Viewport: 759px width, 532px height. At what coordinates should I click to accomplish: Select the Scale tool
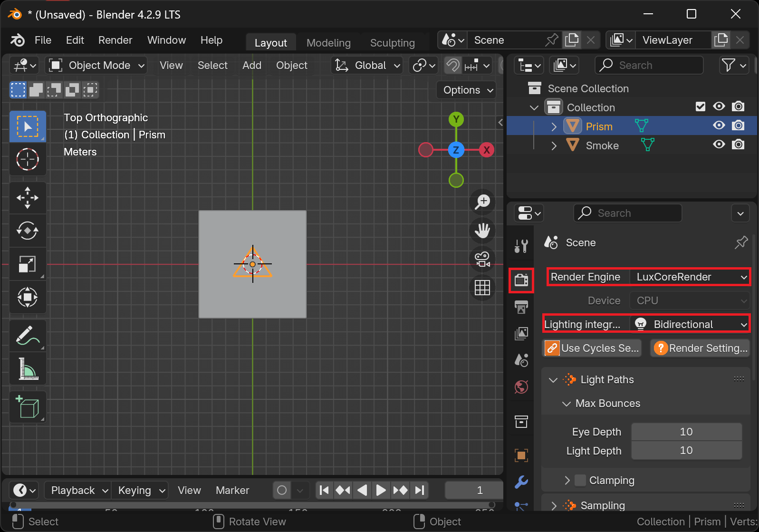(28, 264)
